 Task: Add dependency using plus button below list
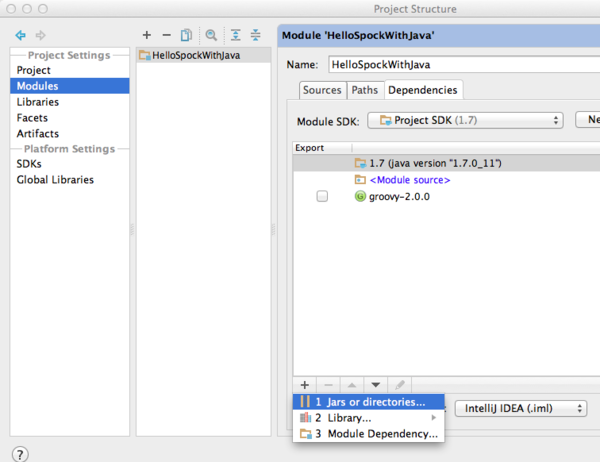(x=305, y=385)
